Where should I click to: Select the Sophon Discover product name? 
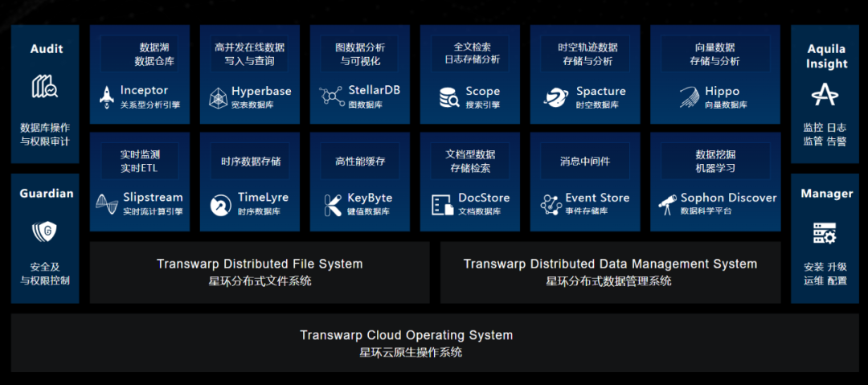tap(728, 198)
